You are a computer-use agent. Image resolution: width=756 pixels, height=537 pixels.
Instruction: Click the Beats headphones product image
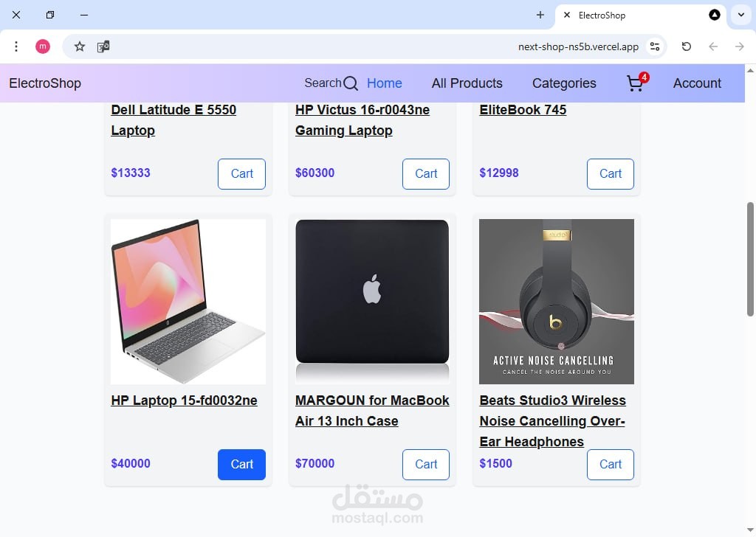point(557,302)
